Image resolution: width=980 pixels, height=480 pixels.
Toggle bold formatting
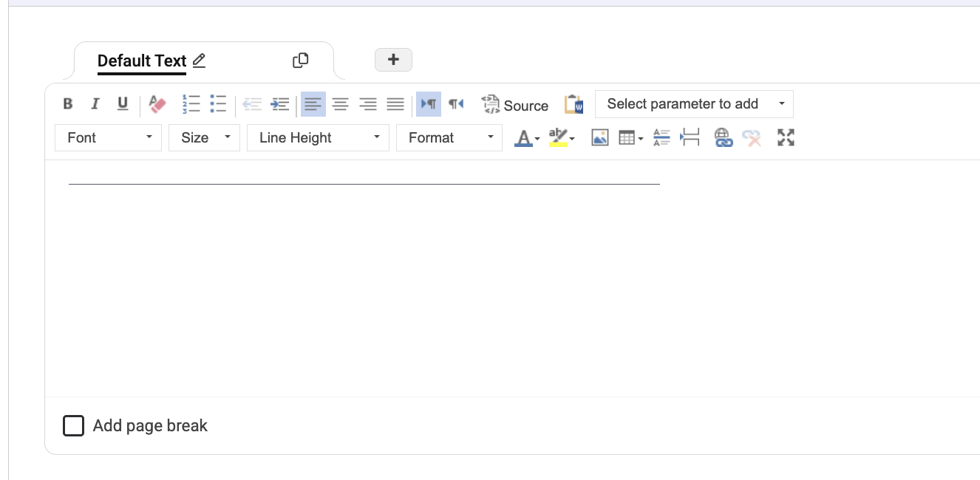pos(68,104)
